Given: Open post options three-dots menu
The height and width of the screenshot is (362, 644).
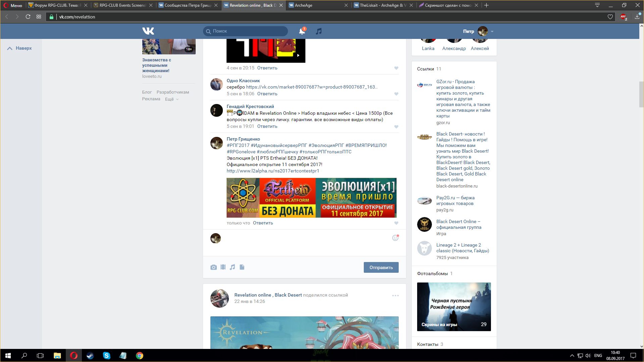Looking at the screenshot, I should coord(395,296).
